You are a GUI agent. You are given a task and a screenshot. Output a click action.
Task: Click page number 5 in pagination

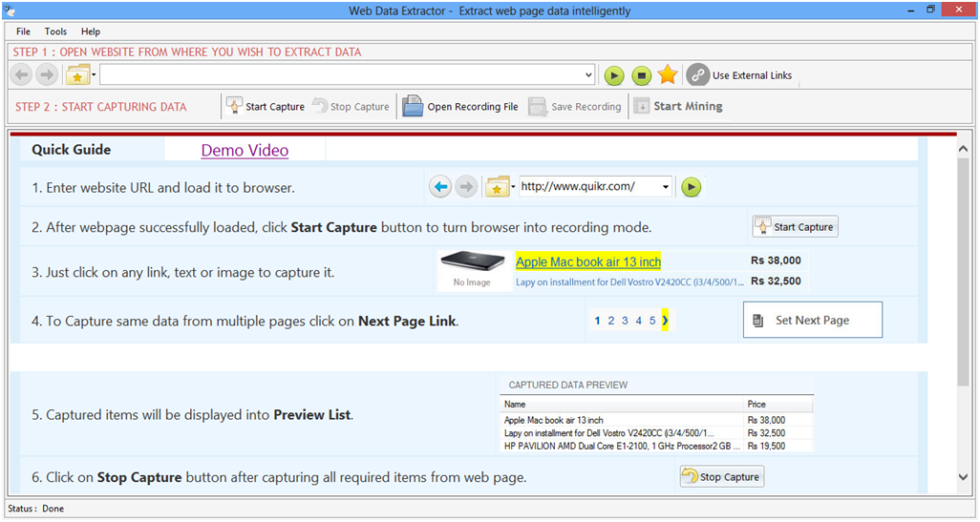coord(651,321)
